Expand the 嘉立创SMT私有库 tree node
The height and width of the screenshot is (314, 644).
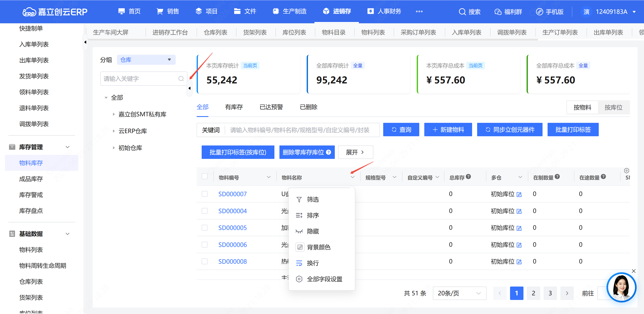coord(114,114)
